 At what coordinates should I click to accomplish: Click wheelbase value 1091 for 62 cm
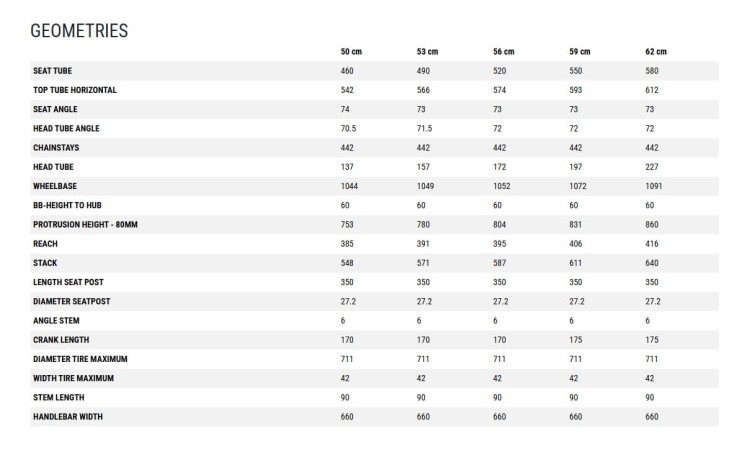pyautogui.click(x=654, y=186)
